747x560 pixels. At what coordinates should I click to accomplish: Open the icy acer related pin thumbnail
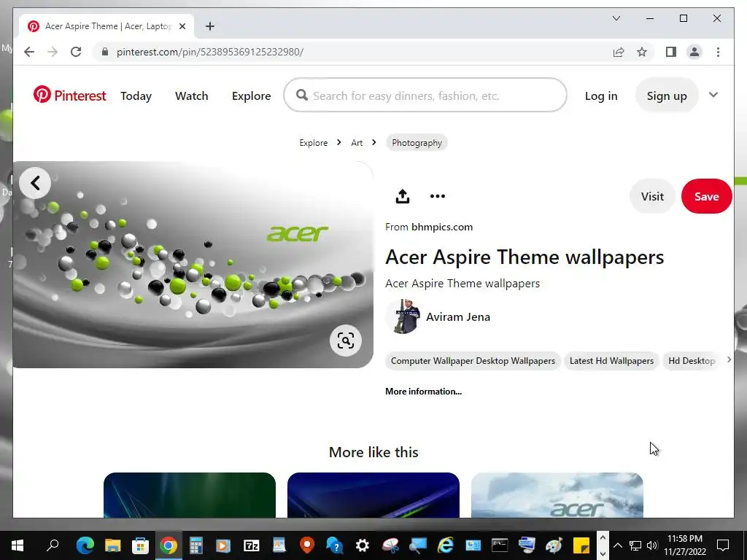(557, 495)
